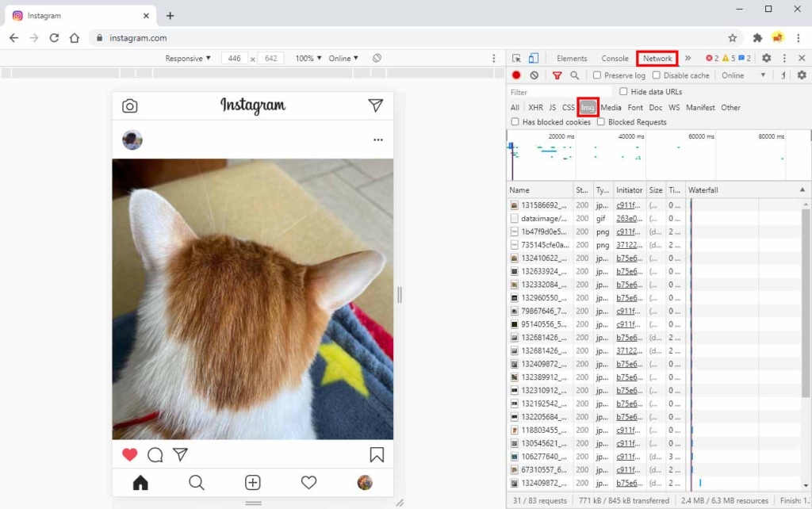This screenshot has height=509, width=812.
Task: Open Instagram direct messages paper plane
Action: (377, 105)
